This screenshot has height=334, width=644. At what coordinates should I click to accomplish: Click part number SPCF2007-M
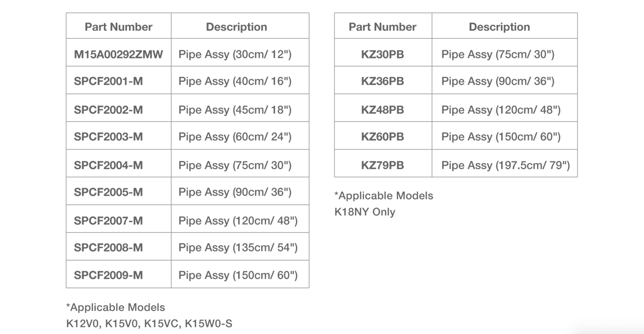108,220
